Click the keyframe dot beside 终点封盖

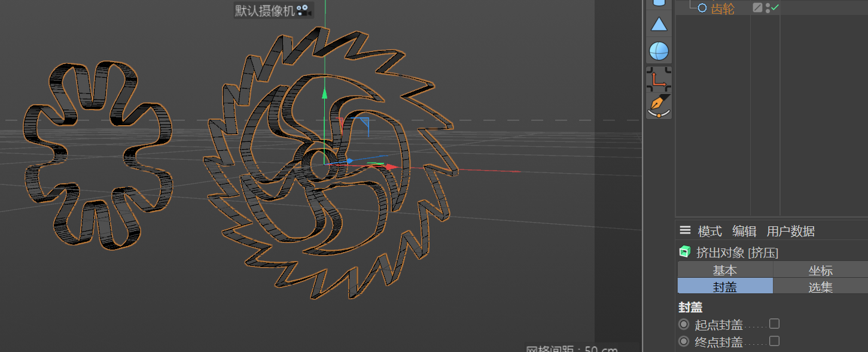(684, 342)
